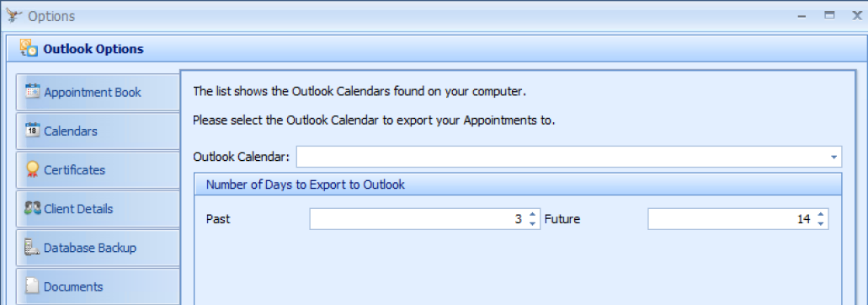
Task: Open the Outlook Calendar dropdown arrow
Action: 833,158
